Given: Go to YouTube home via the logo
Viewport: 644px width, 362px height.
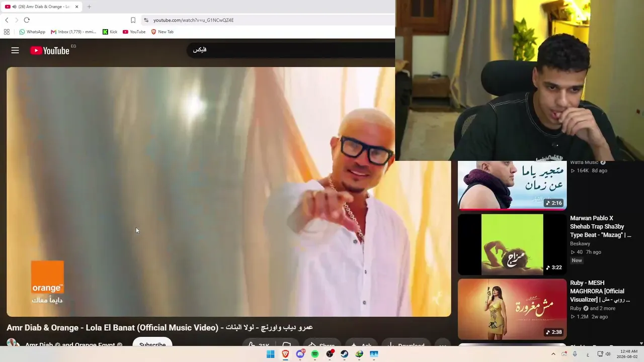Looking at the screenshot, I should tap(50, 50).
